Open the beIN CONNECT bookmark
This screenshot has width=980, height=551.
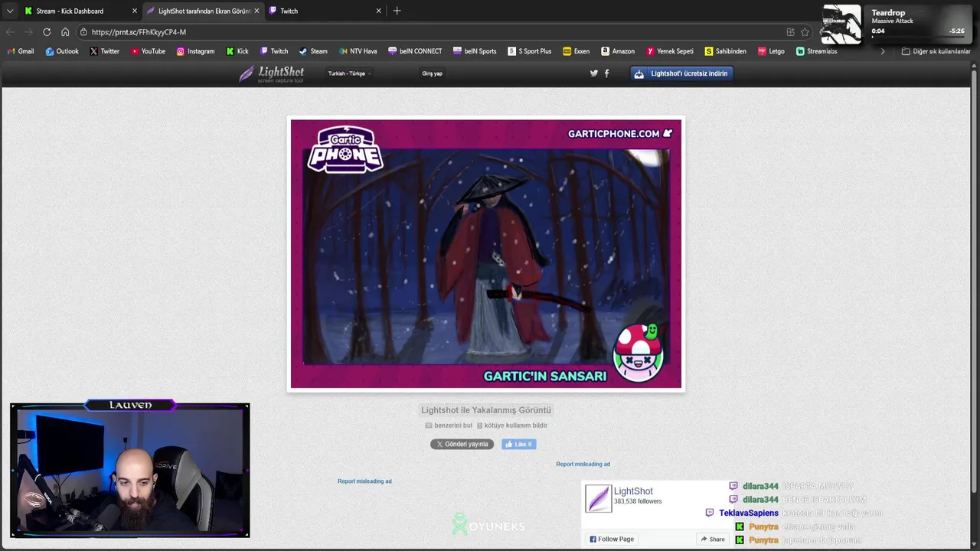tap(415, 51)
